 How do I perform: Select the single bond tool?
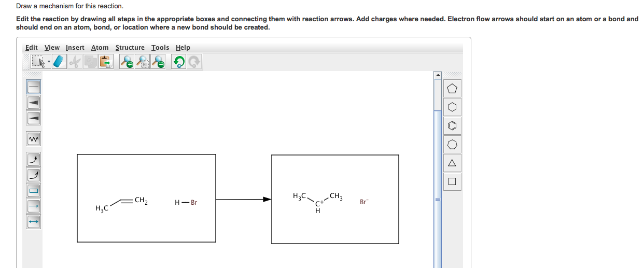point(34,85)
